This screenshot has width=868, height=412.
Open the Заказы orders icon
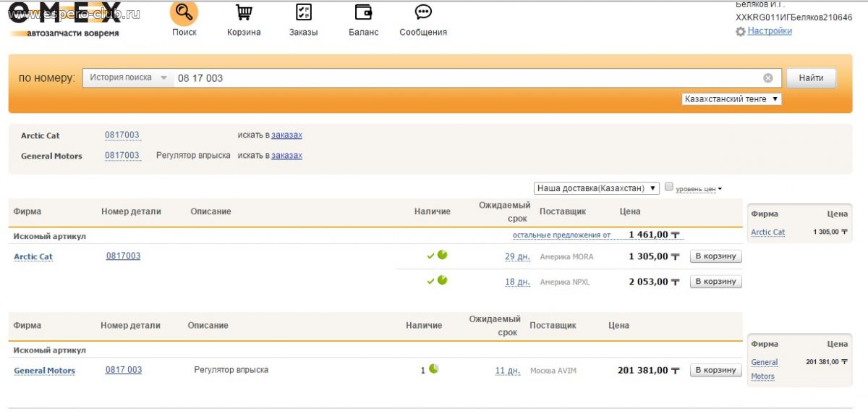[304, 12]
